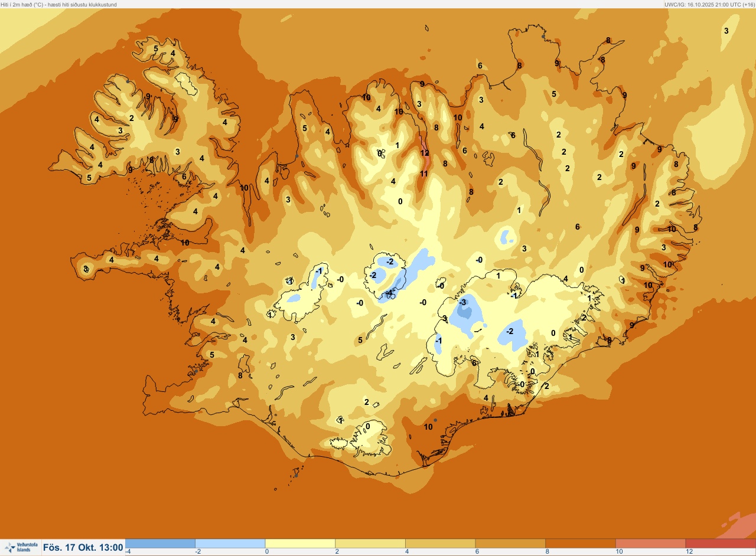Click the Veðurstofa Íslands logo
The image size is (756, 556).
pos(20,548)
